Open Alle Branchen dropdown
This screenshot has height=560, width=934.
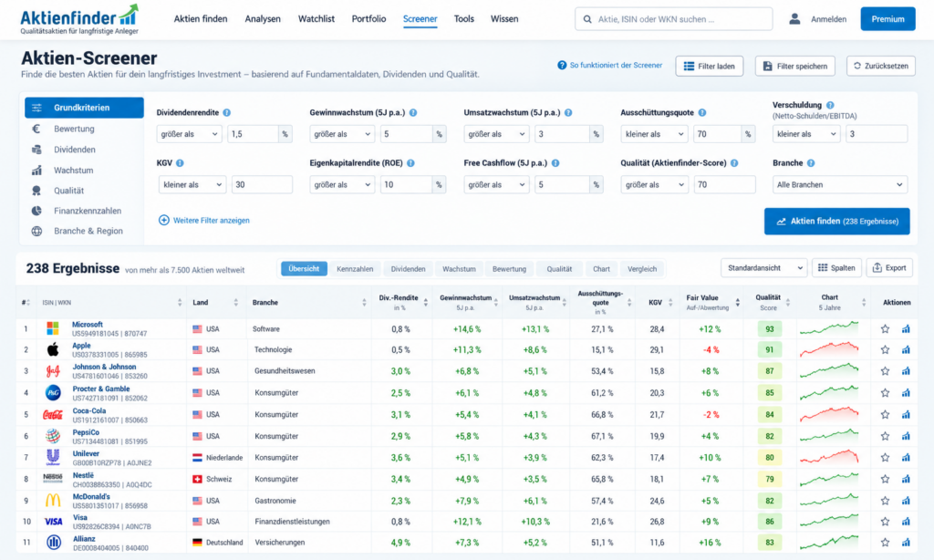tap(840, 184)
